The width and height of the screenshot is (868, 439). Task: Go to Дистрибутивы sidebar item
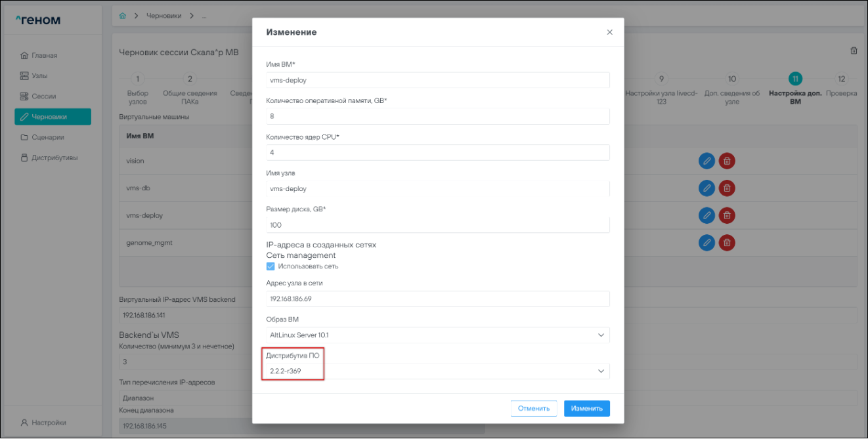pyautogui.click(x=54, y=157)
